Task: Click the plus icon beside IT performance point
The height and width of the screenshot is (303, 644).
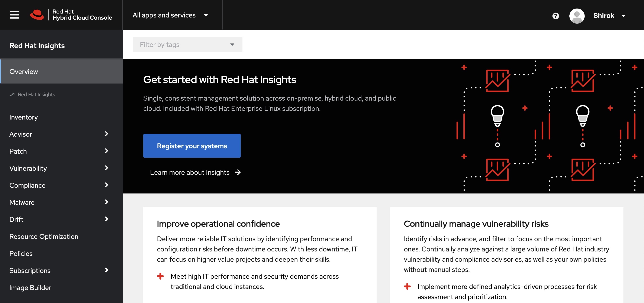Action: click(160, 276)
